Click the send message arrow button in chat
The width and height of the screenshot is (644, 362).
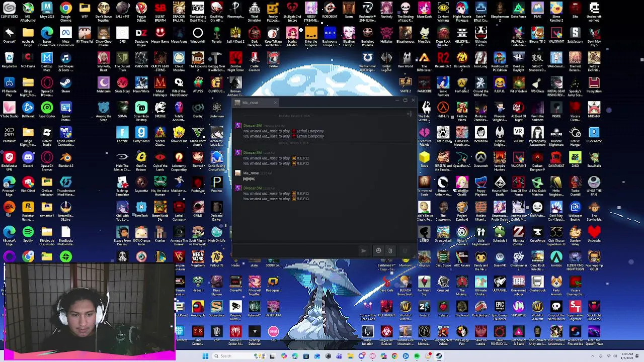click(364, 250)
